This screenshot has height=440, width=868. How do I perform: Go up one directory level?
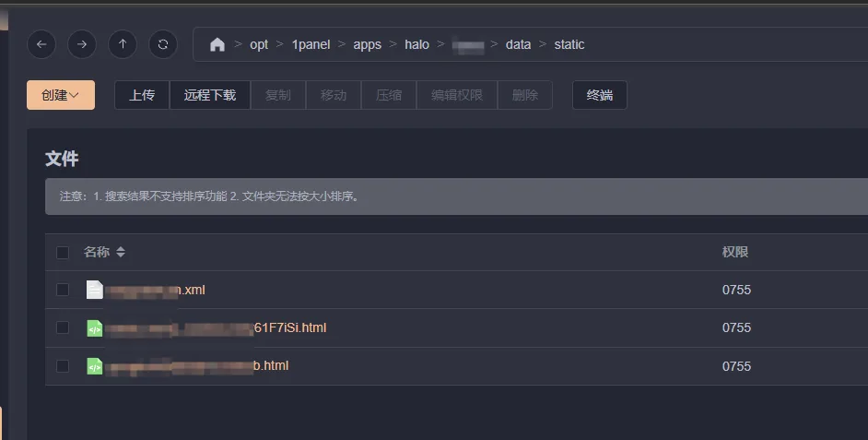tap(123, 44)
